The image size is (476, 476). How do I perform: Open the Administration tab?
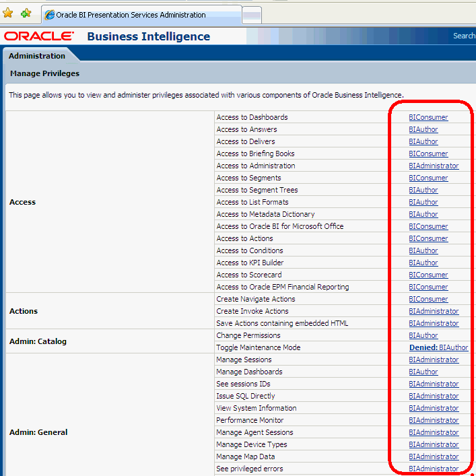[37, 56]
